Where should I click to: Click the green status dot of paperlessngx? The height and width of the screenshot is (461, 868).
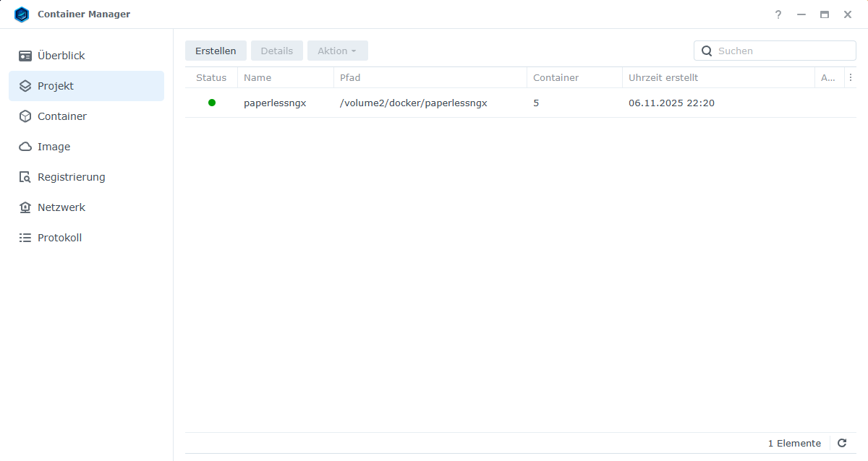pos(212,103)
